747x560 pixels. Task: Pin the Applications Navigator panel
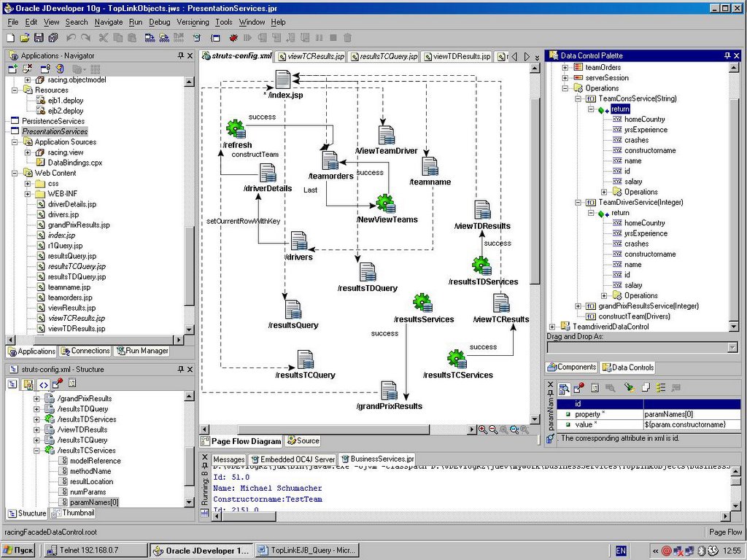pos(181,55)
